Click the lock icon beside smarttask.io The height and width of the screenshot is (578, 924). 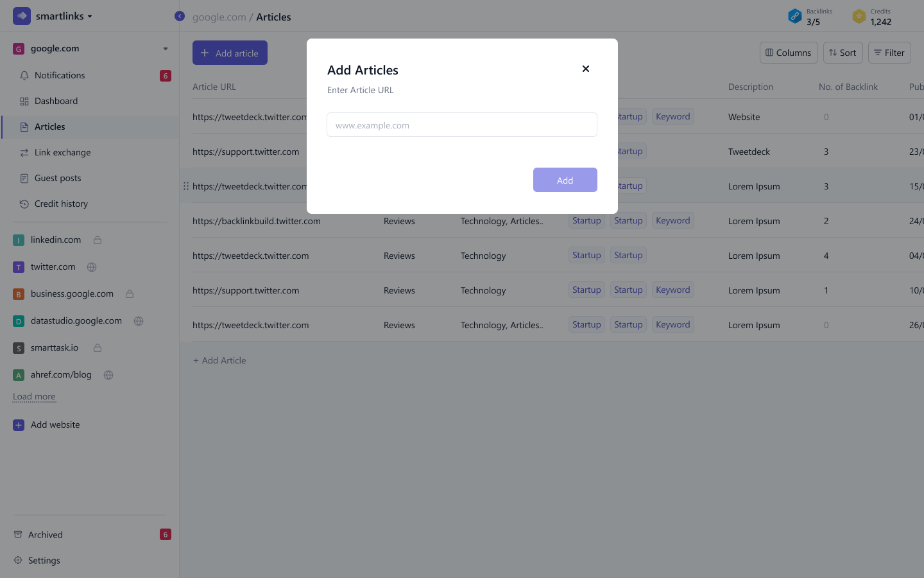(x=98, y=348)
